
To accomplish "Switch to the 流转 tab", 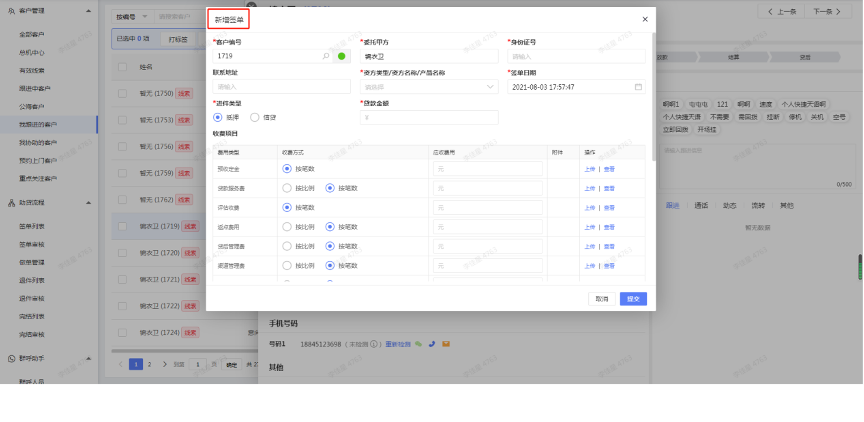I will 758,205.
